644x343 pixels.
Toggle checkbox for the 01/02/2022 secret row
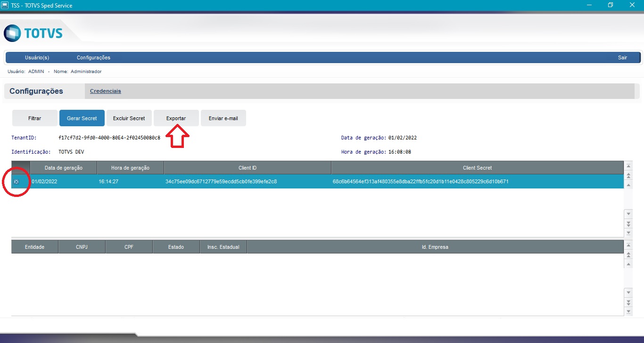click(16, 182)
